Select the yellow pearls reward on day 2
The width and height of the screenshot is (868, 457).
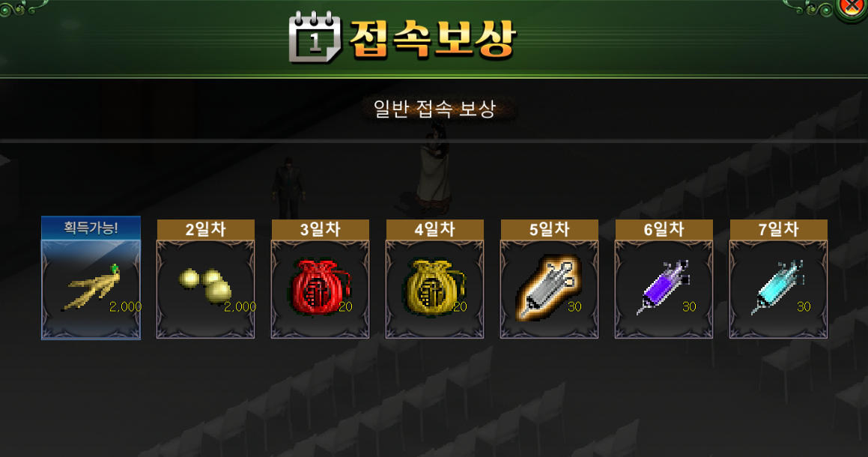pyautogui.click(x=207, y=286)
